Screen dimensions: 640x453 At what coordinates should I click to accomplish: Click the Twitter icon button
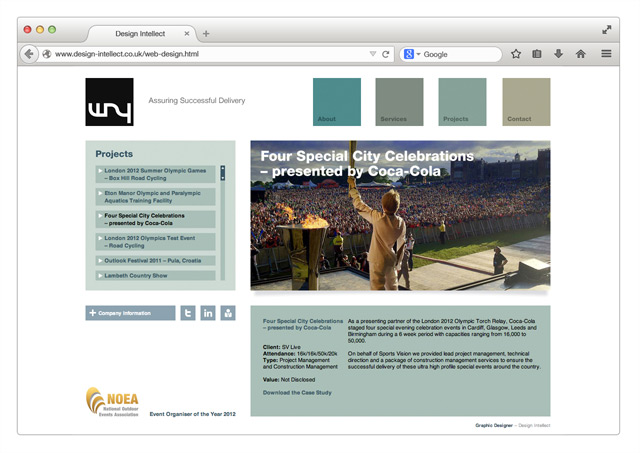pyautogui.click(x=187, y=313)
